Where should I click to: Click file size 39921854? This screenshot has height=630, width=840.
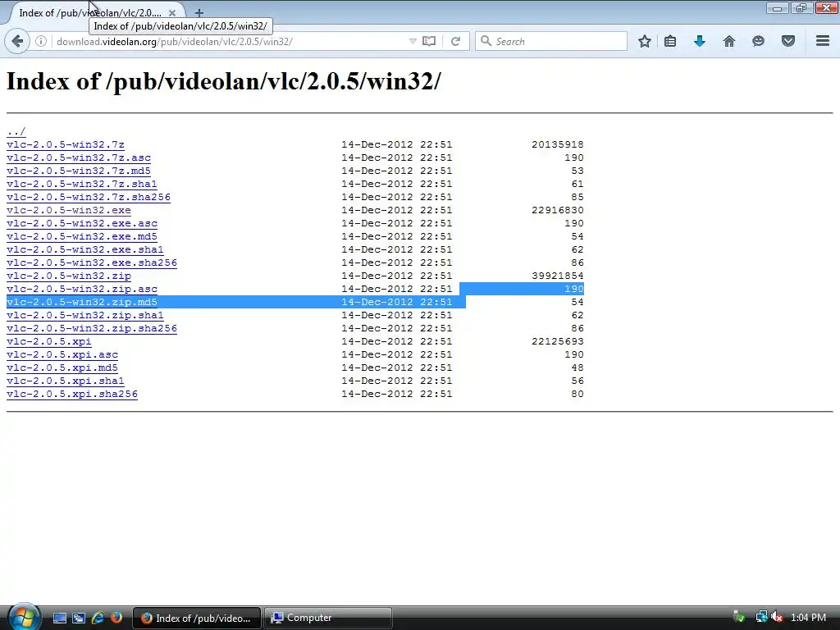(557, 276)
